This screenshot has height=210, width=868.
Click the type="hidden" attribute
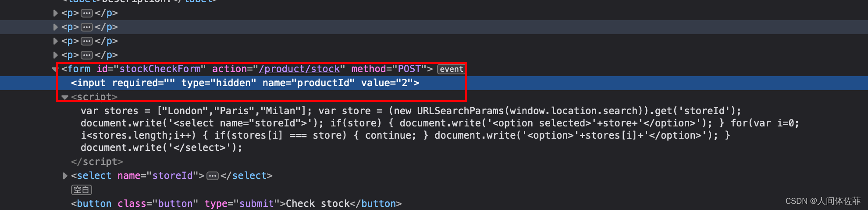click(x=219, y=83)
